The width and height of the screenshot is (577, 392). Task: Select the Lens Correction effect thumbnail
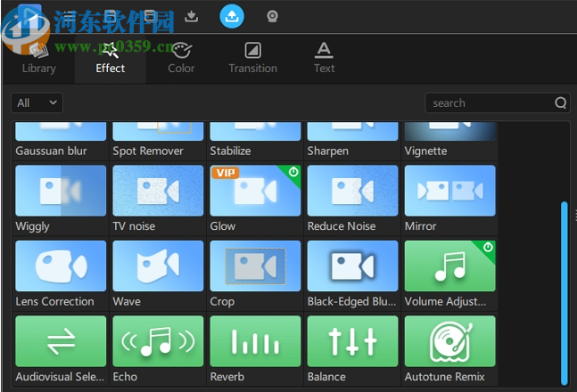click(x=61, y=265)
